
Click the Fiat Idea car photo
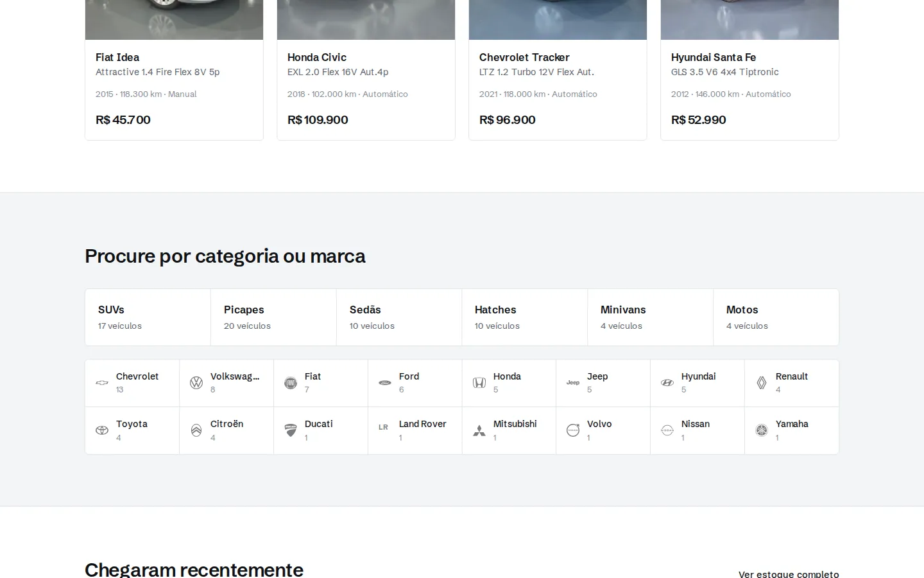(174, 19)
